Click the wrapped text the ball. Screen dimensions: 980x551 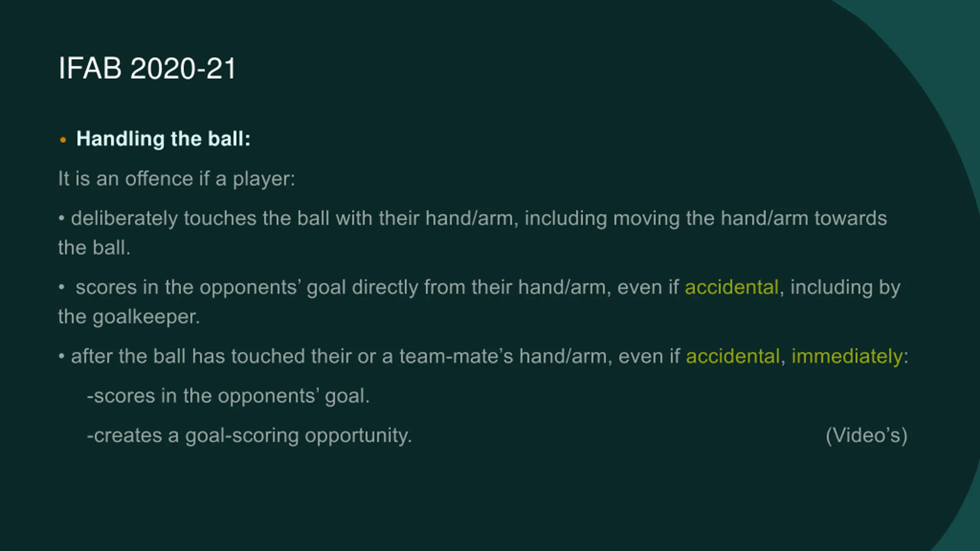tap(94, 248)
